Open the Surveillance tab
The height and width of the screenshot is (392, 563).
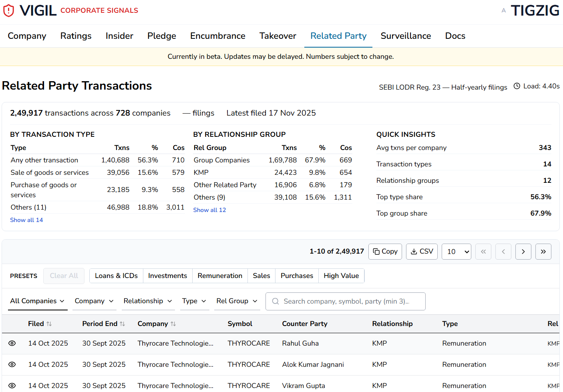click(406, 36)
